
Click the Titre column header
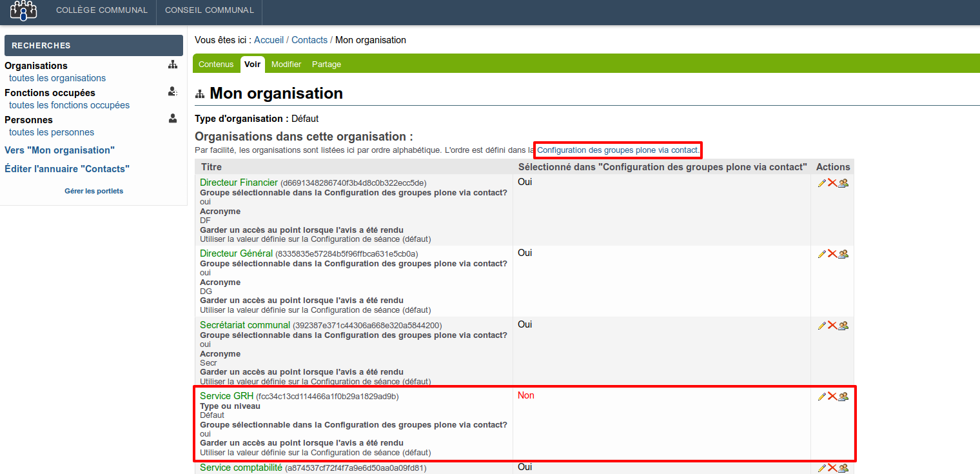(x=211, y=167)
